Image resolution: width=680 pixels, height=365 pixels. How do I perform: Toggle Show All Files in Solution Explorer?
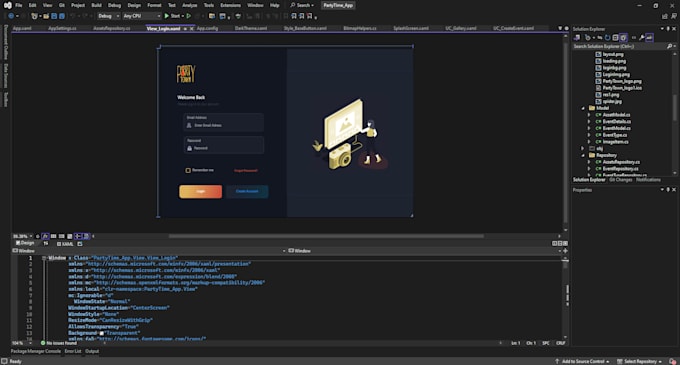[x=623, y=38]
